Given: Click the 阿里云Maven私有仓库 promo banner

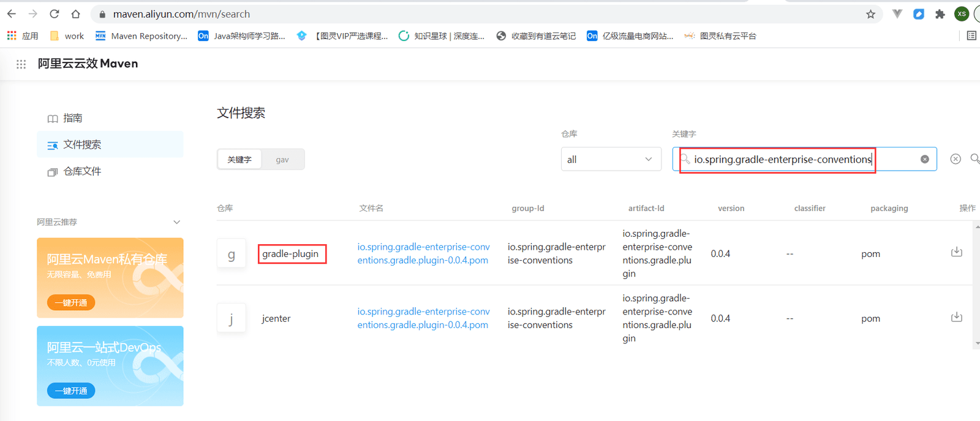Looking at the screenshot, I should point(110,278).
